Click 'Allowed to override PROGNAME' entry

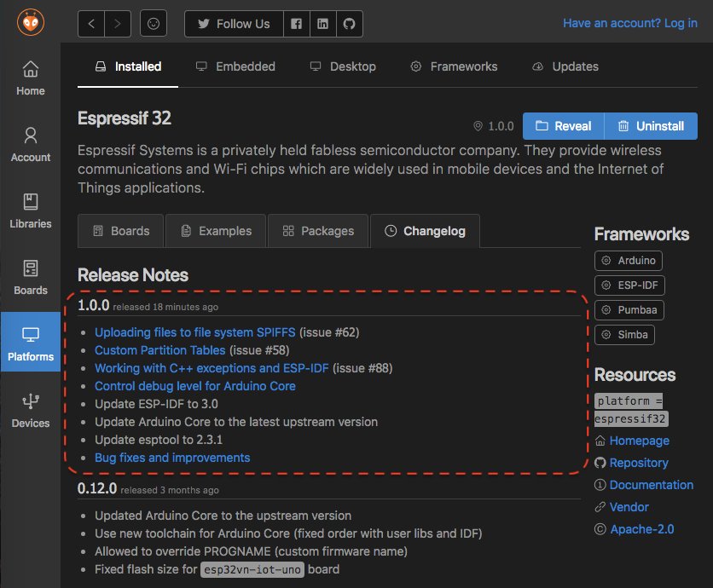(x=251, y=551)
